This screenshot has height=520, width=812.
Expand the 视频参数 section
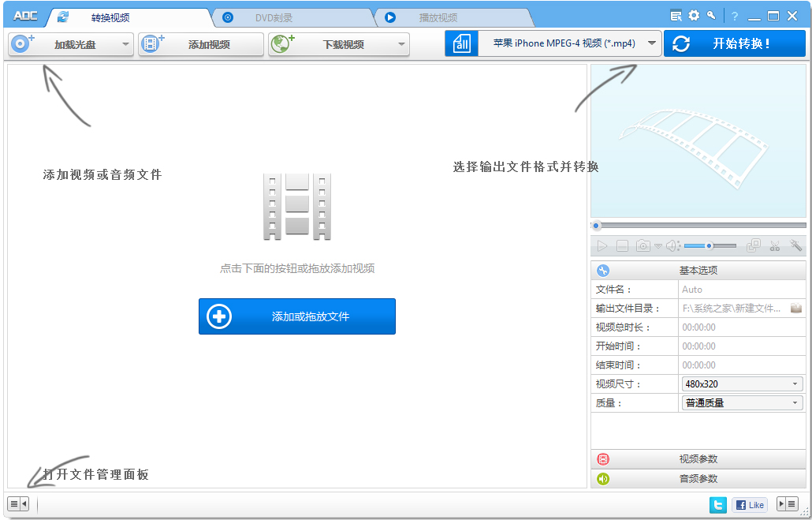coord(698,459)
